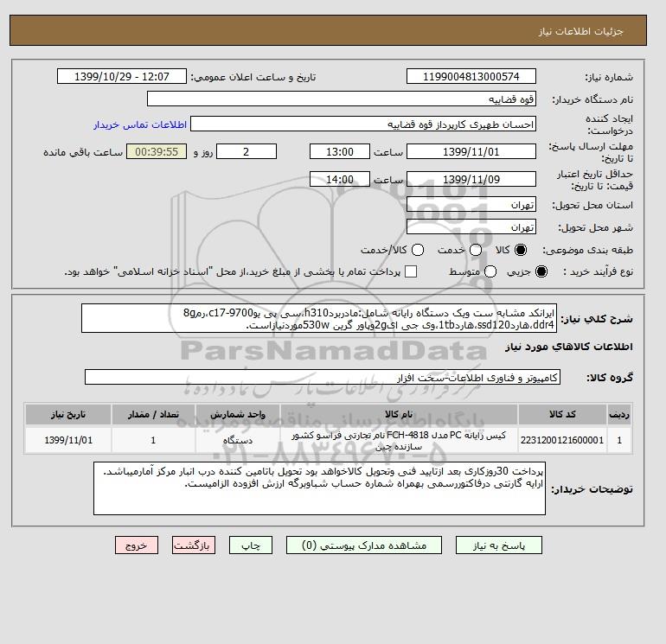This screenshot has width=666, height=644.
Task: Click the خروج exit button
Action: 137,545
